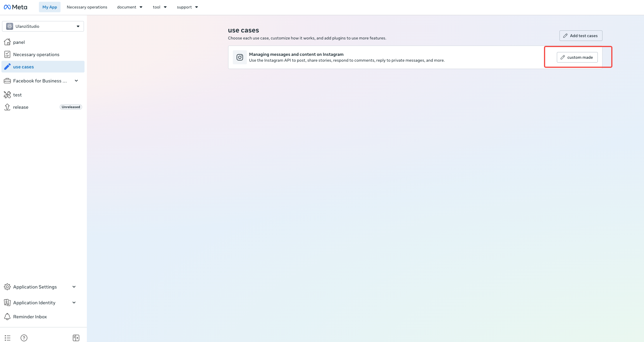Expand Facebook for Business chevron

(x=76, y=81)
